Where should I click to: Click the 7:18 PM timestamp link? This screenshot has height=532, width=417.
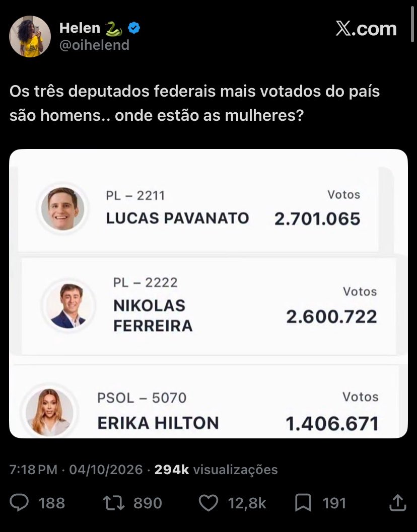33,470
